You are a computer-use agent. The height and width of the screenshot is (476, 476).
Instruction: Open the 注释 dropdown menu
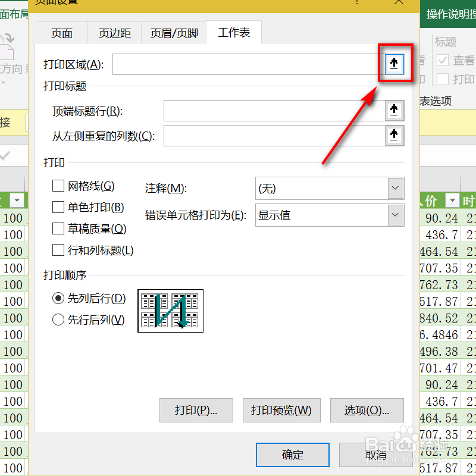click(x=396, y=187)
